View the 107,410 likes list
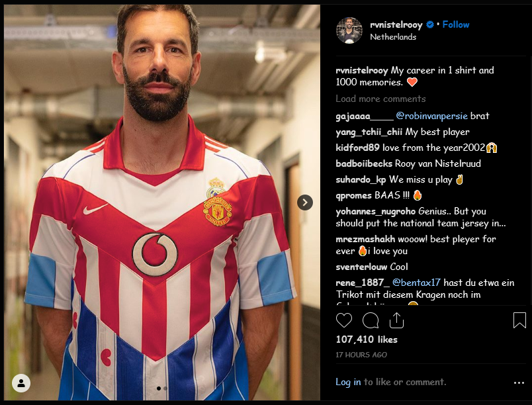The height and width of the screenshot is (405, 532). coord(367,339)
